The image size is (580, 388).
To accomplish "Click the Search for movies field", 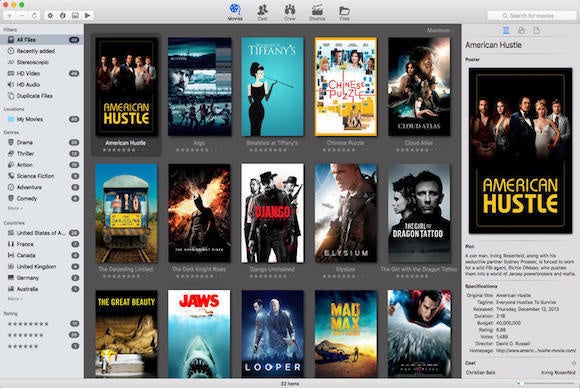I will point(532,16).
